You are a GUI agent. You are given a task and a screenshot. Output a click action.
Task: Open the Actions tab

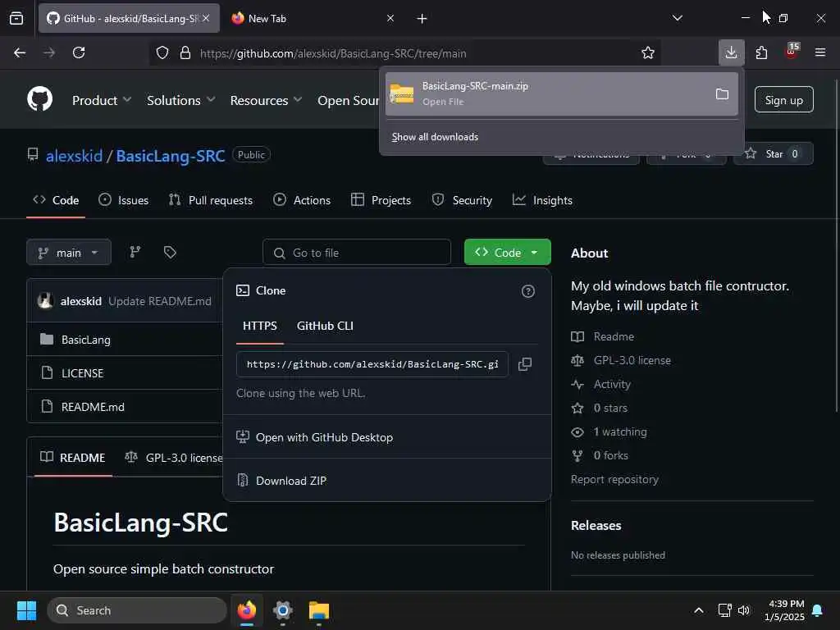point(302,200)
